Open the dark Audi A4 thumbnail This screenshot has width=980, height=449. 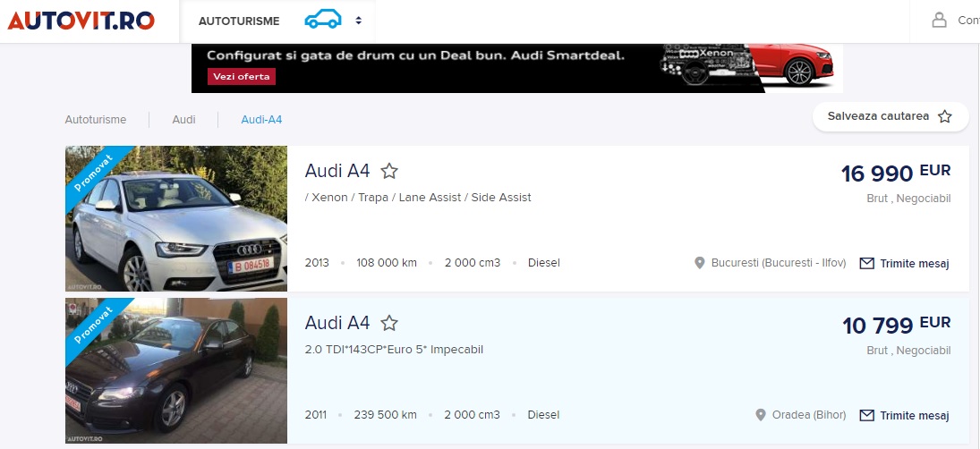tap(176, 370)
